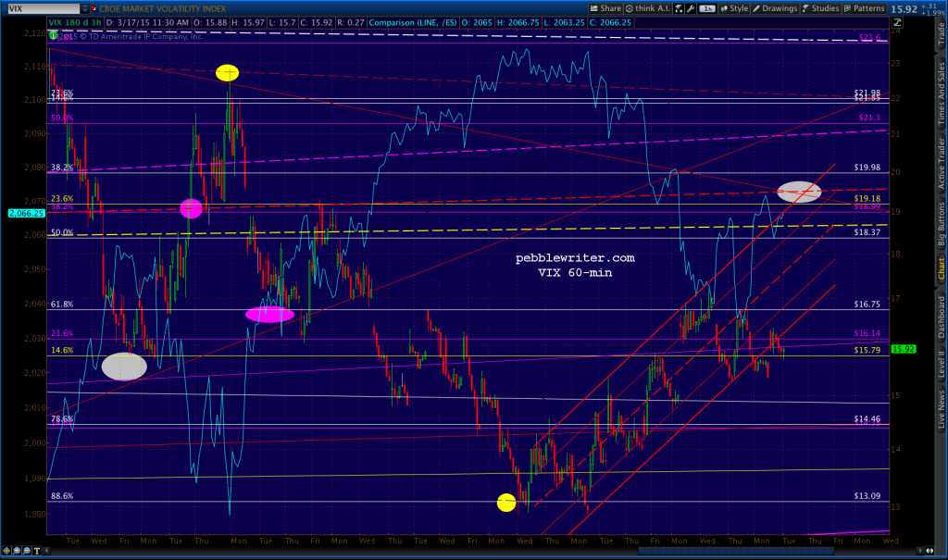The height and width of the screenshot is (560, 948).
Task: Click the gray ellipse near 14.6% level
Action: tap(124, 367)
